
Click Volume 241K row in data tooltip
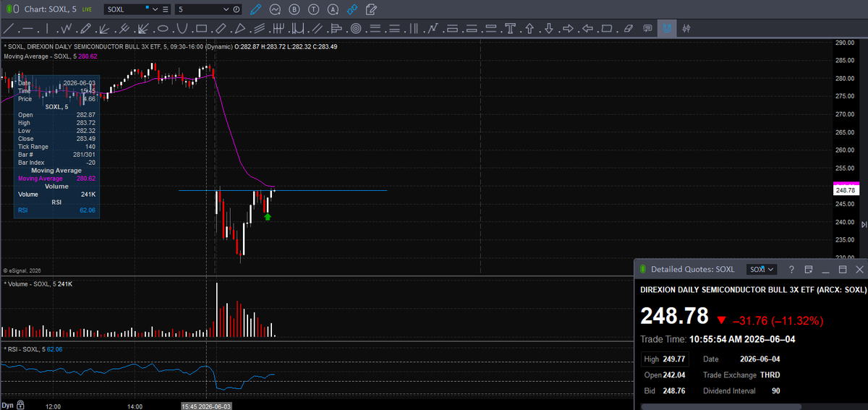coord(56,195)
